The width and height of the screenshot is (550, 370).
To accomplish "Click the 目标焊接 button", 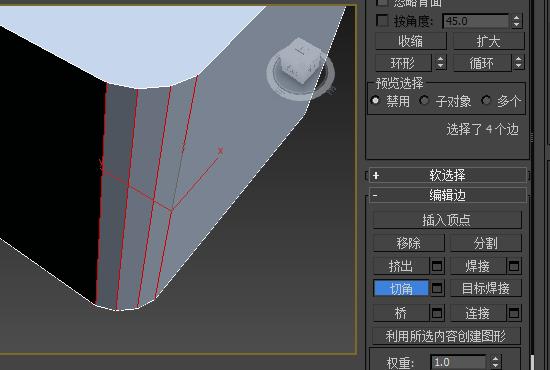I will click(486, 288).
